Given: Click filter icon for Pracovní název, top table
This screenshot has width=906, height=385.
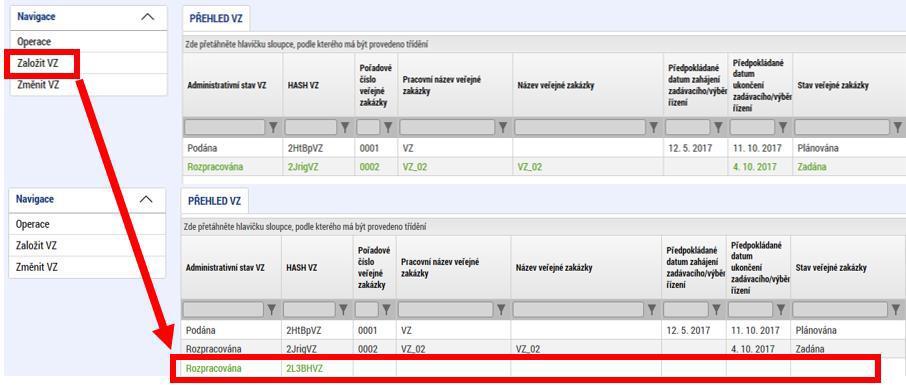Looking at the screenshot, I should 504,127.
